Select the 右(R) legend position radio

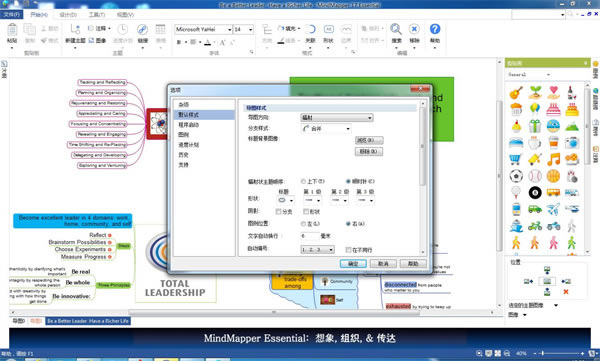click(x=348, y=224)
